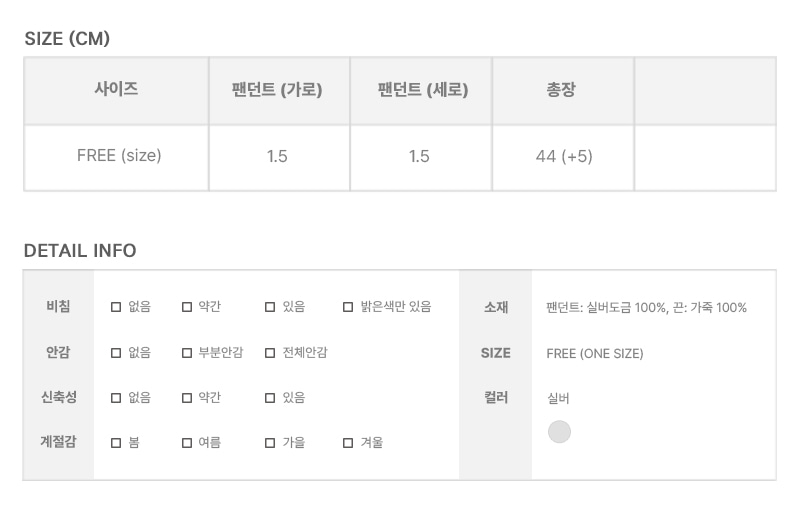Tick the 밝은색만 있음 checkbox
Image resolution: width=800 pixels, height=529 pixels.
(x=348, y=307)
